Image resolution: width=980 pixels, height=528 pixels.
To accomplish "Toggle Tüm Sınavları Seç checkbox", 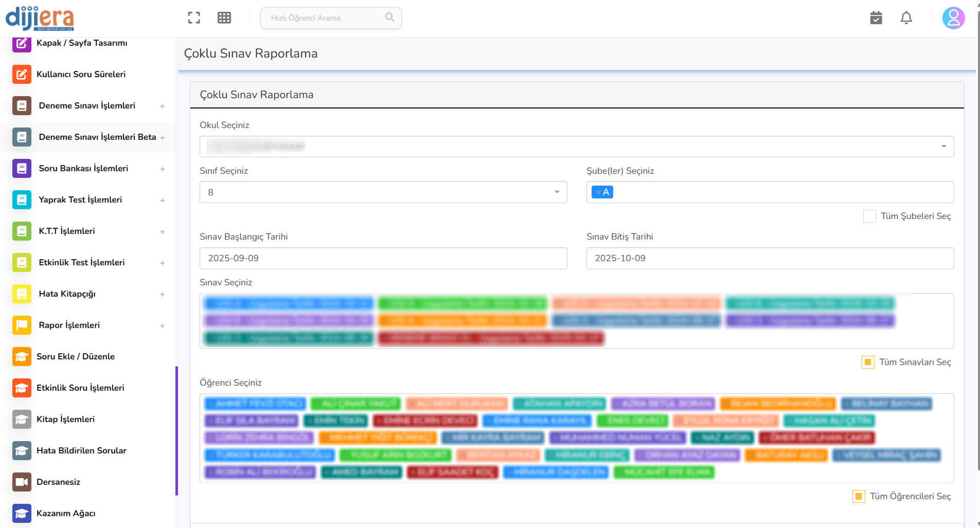I will (x=868, y=362).
